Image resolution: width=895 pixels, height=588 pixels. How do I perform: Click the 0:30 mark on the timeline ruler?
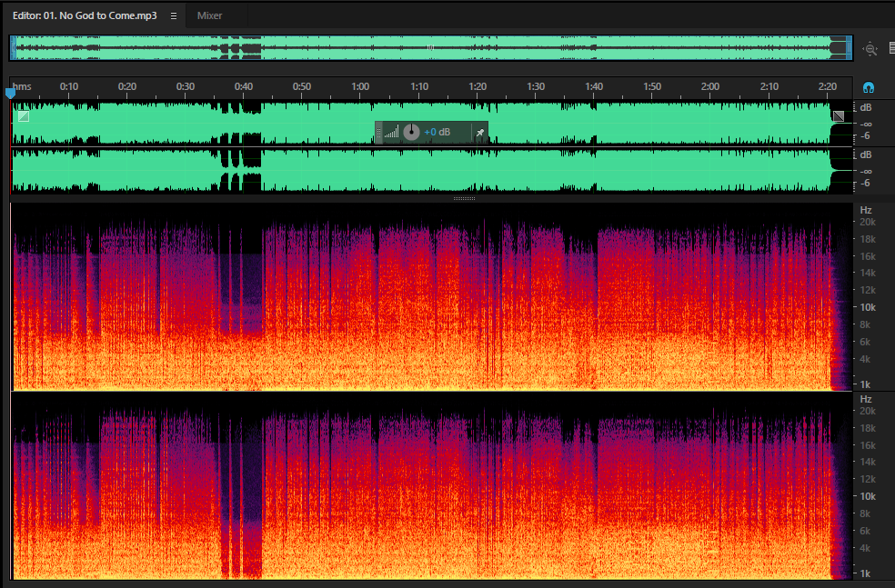(x=185, y=86)
